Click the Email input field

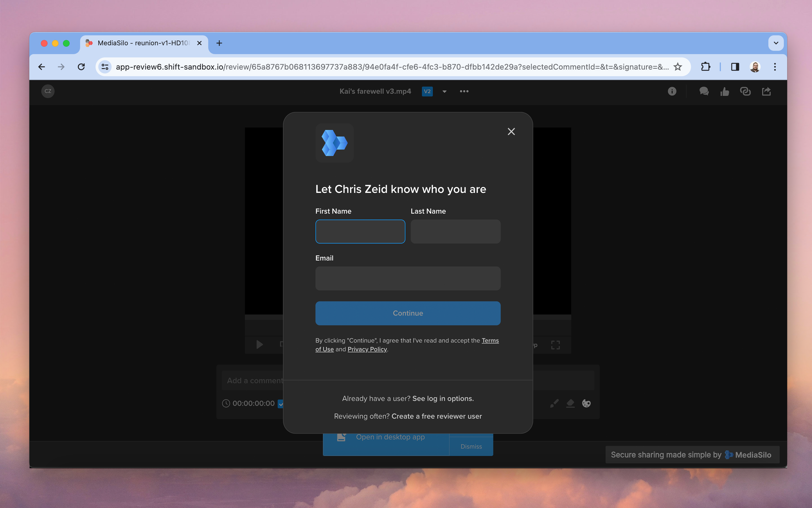click(x=408, y=279)
